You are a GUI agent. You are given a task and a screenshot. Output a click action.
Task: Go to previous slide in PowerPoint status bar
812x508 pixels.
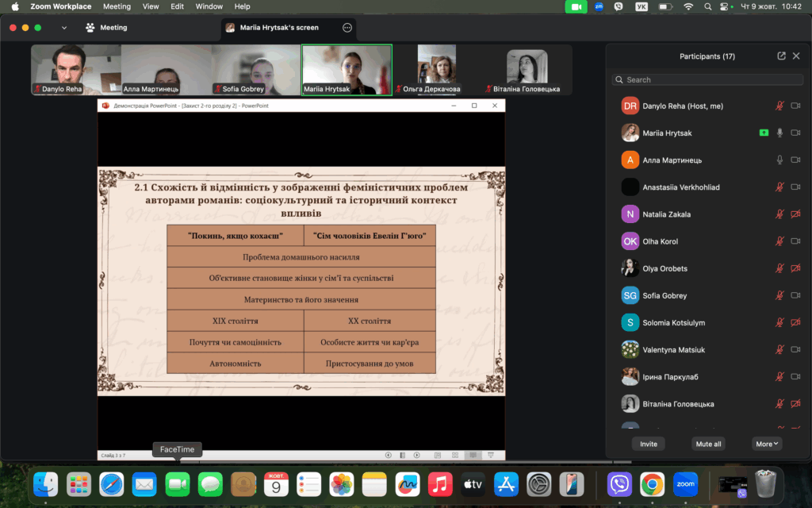[389, 455]
